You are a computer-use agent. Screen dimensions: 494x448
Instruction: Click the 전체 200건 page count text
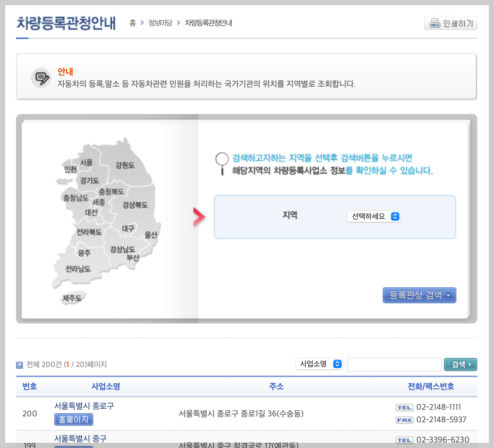click(66, 365)
